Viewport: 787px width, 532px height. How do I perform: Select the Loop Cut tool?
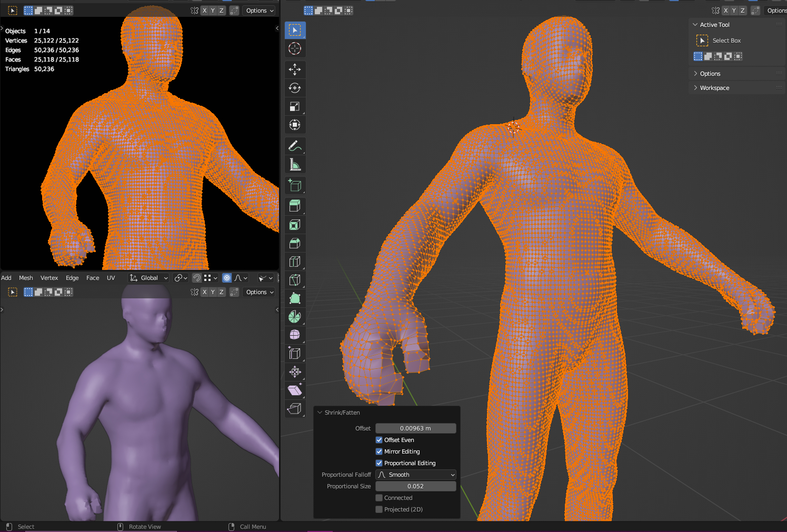point(295,262)
